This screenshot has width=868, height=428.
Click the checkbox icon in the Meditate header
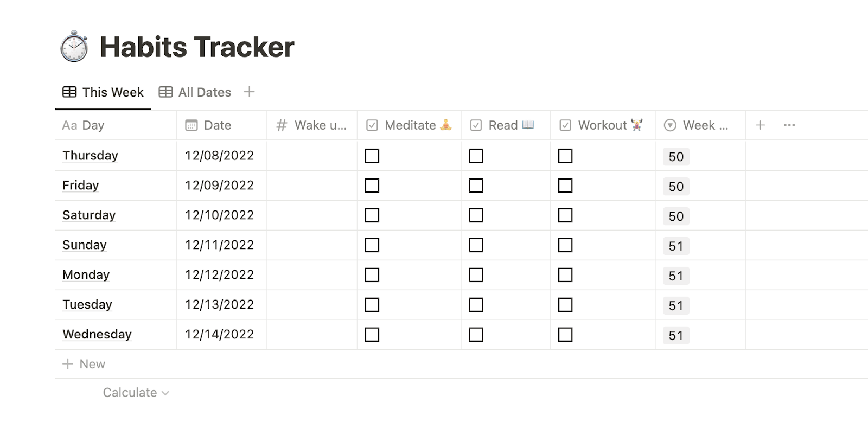point(371,125)
